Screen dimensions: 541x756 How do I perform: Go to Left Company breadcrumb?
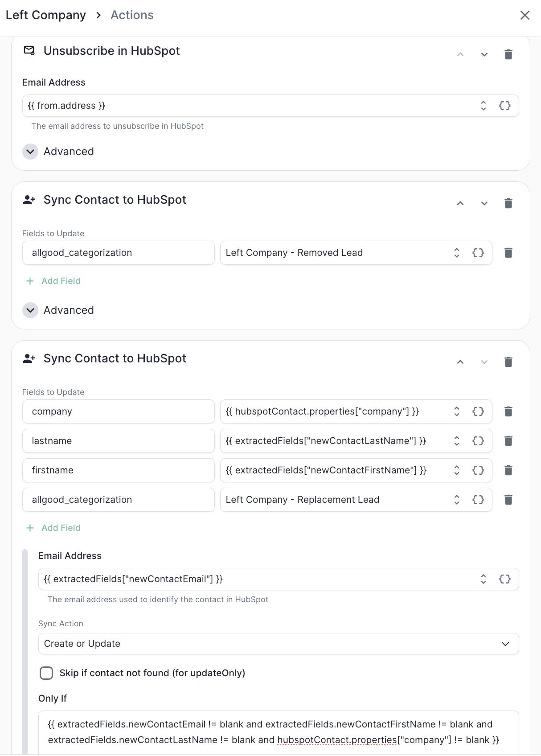coord(46,15)
